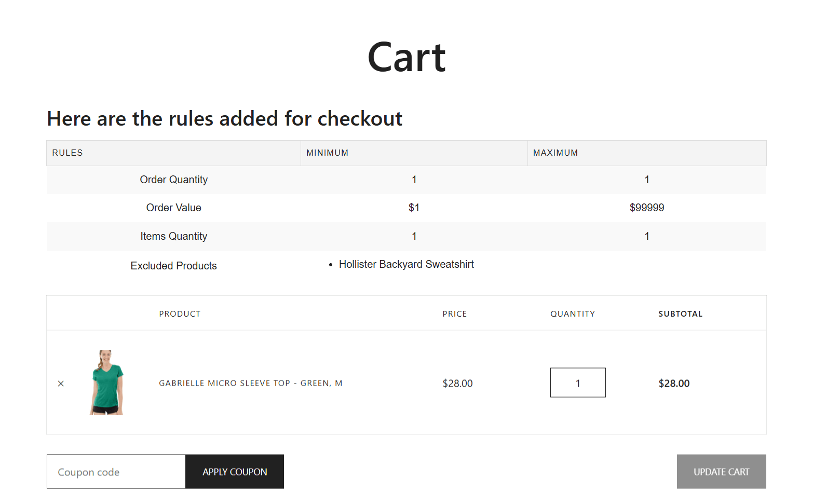The width and height of the screenshot is (813, 504).
Task: Click the PRICE column heading
Action: [x=454, y=314]
